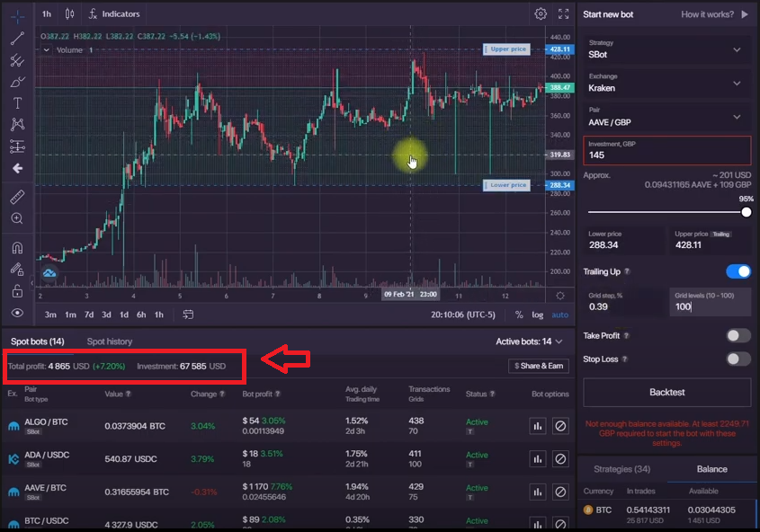
Task: Switch to the Spot history tab
Action: pyautogui.click(x=109, y=341)
